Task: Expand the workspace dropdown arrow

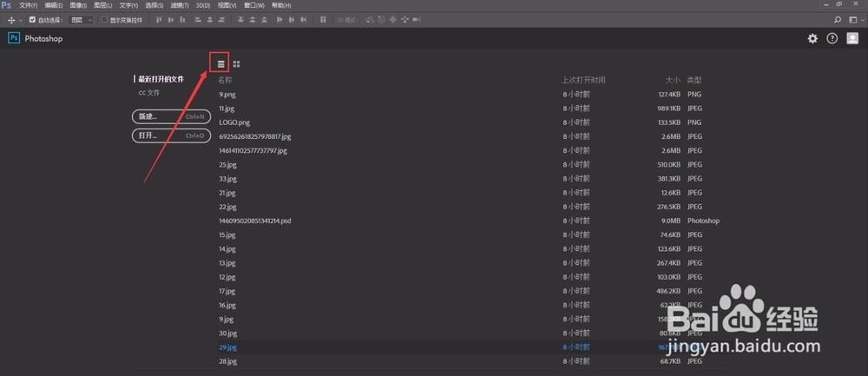Action: [861, 21]
